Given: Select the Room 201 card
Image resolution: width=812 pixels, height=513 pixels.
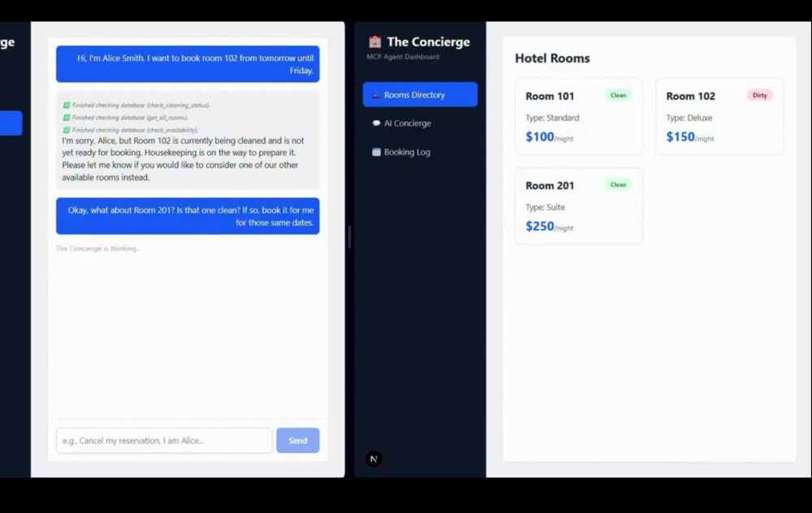Looking at the screenshot, I should click(579, 205).
